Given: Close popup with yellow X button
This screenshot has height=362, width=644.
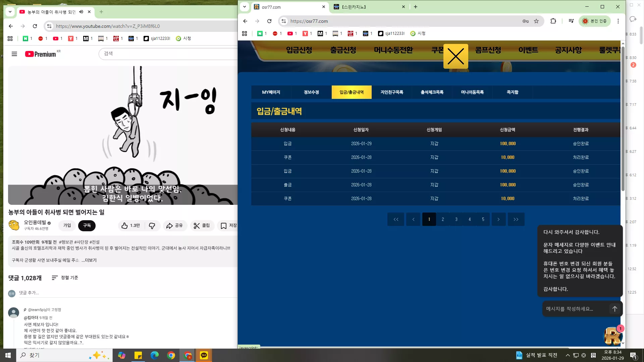Looking at the screenshot, I should pyautogui.click(x=455, y=56).
